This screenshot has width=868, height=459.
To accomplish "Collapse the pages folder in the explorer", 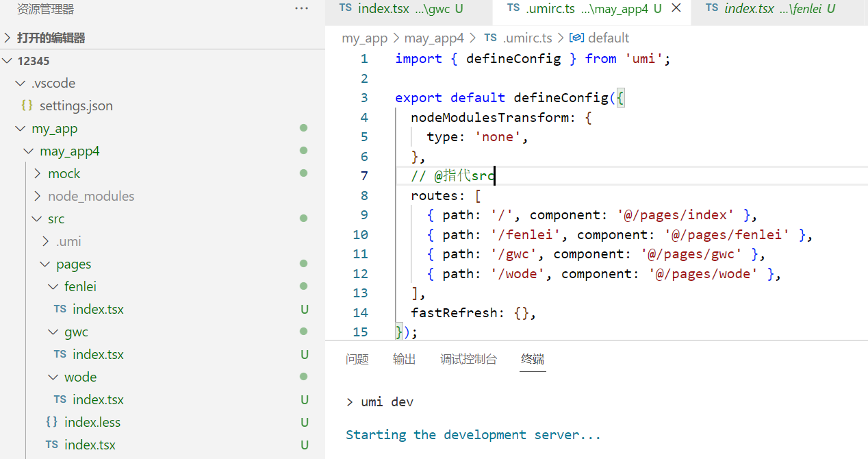I will pos(45,264).
